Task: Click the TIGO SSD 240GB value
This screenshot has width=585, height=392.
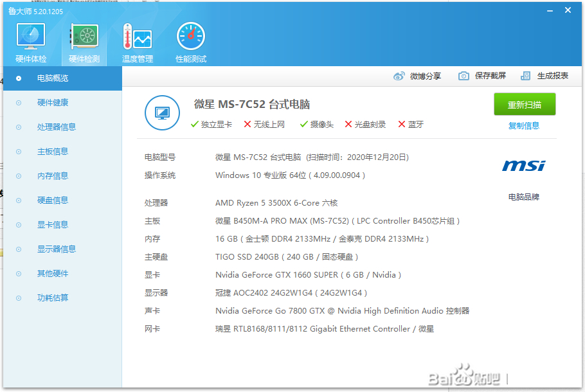Action: 287,257
